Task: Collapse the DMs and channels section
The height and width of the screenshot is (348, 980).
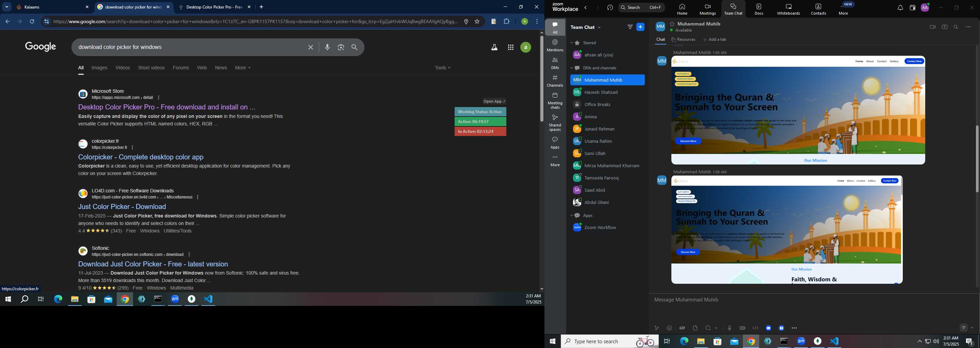Action: [571, 68]
